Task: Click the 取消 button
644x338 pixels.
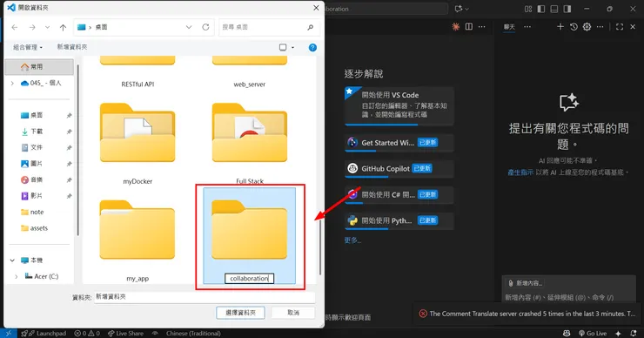Action: coord(293,313)
